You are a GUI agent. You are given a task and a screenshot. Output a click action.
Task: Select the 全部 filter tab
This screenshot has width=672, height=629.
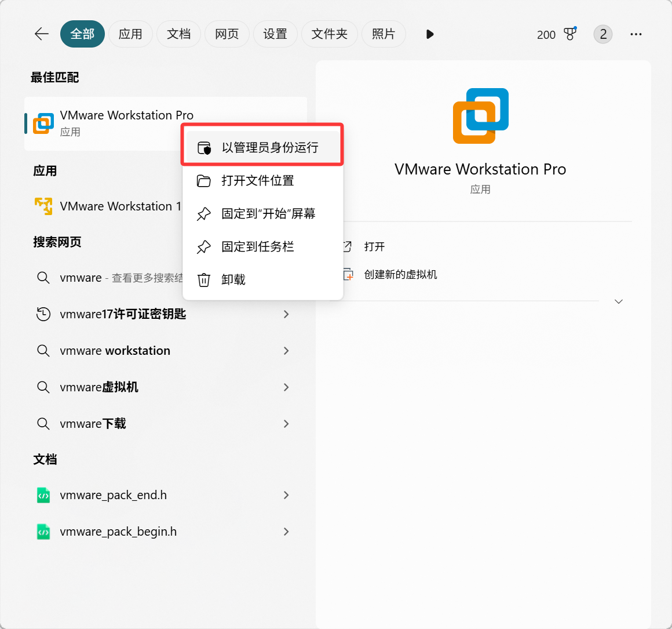pos(82,34)
